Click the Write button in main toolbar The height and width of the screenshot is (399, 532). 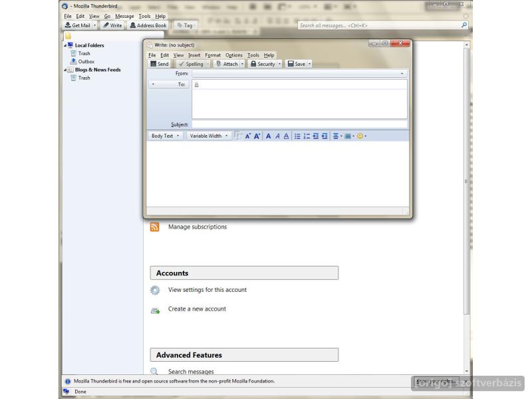[112, 25]
